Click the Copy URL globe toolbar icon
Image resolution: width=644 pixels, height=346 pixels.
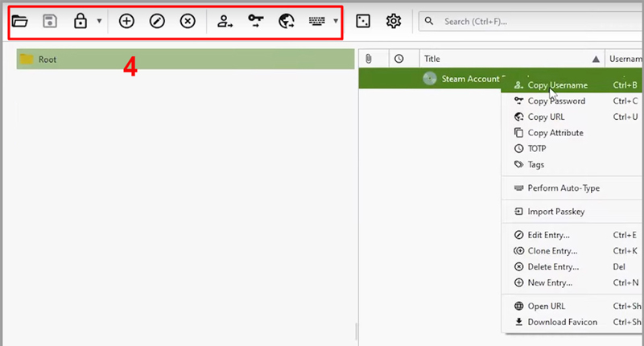point(286,22)
